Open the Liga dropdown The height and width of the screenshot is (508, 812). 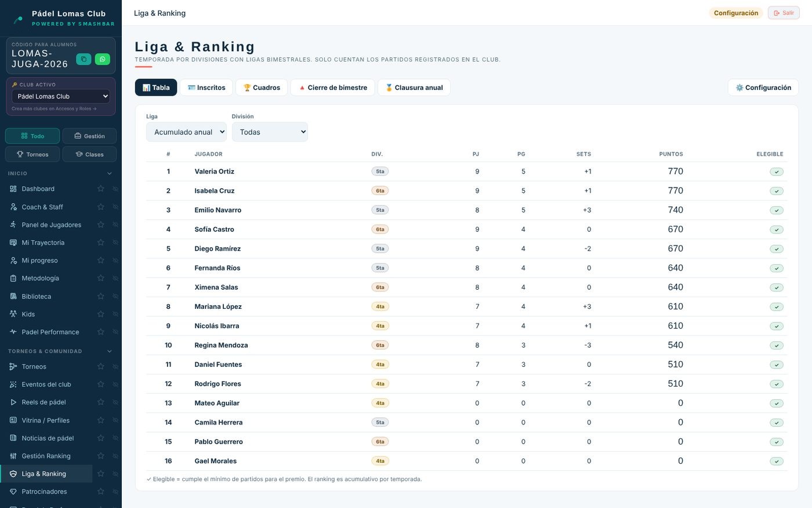click(x=186, y=132)
